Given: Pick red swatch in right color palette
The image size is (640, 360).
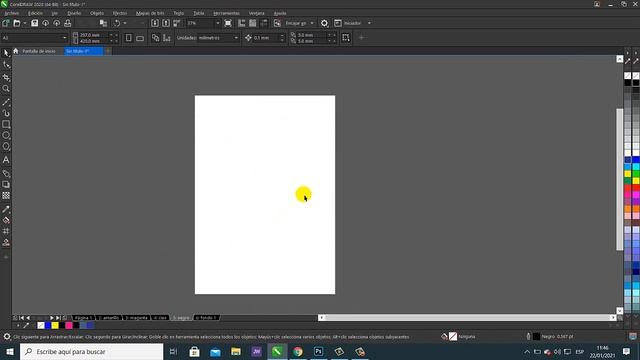Looking at the screenshot, I should point(636,188).
